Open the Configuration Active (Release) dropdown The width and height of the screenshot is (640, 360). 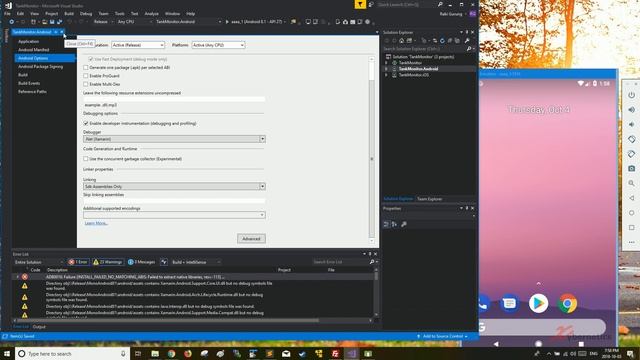pyautogui.click(x=138, y=45)
